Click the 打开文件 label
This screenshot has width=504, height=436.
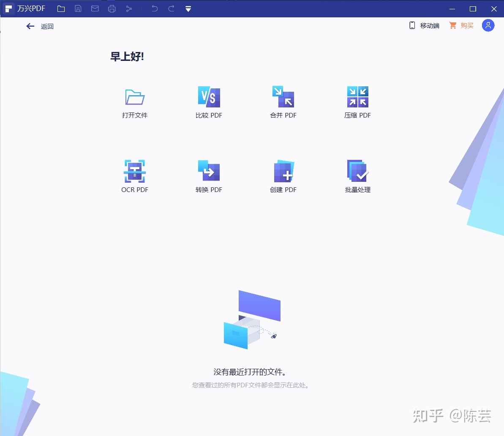click(x=135, y=115)
